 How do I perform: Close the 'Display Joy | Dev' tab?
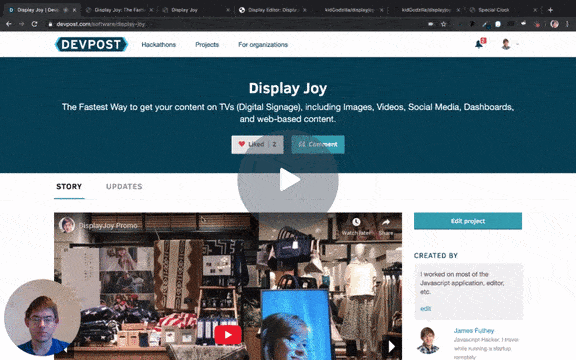pos(75,10)
